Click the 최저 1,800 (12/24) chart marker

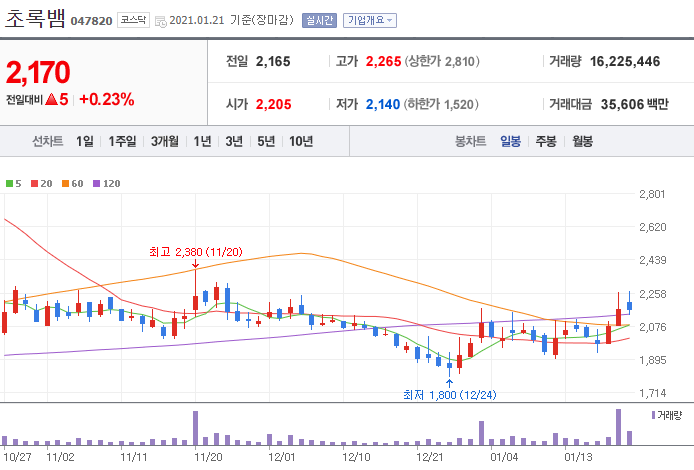pyautogui.click(x=450, y=395)
